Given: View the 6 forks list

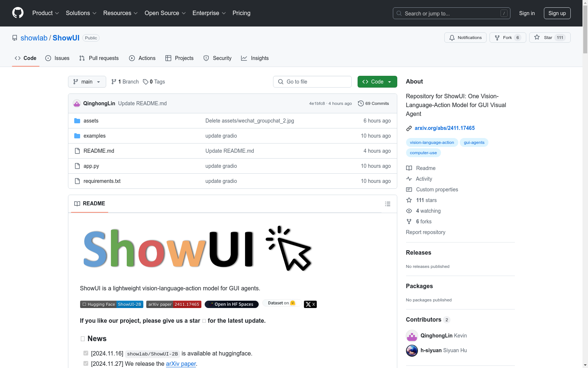Looking at the screenshot, I should pos(419,222).
